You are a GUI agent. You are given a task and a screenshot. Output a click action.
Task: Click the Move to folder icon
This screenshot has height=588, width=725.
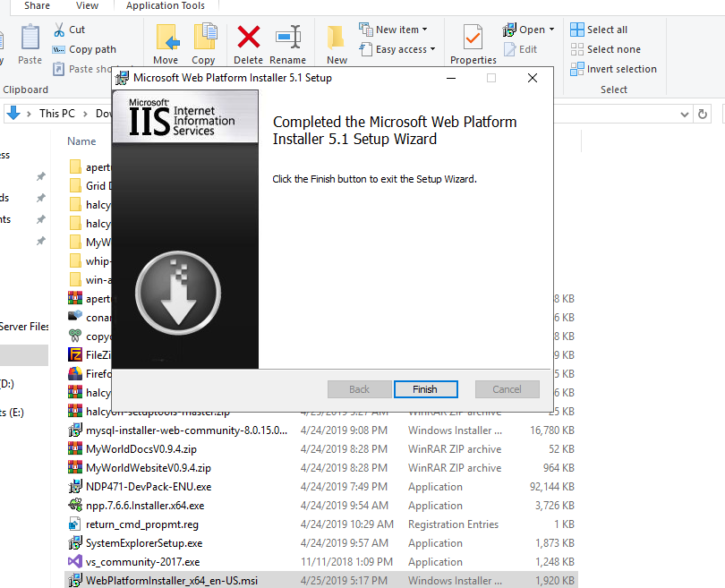[x=166, y=38]
